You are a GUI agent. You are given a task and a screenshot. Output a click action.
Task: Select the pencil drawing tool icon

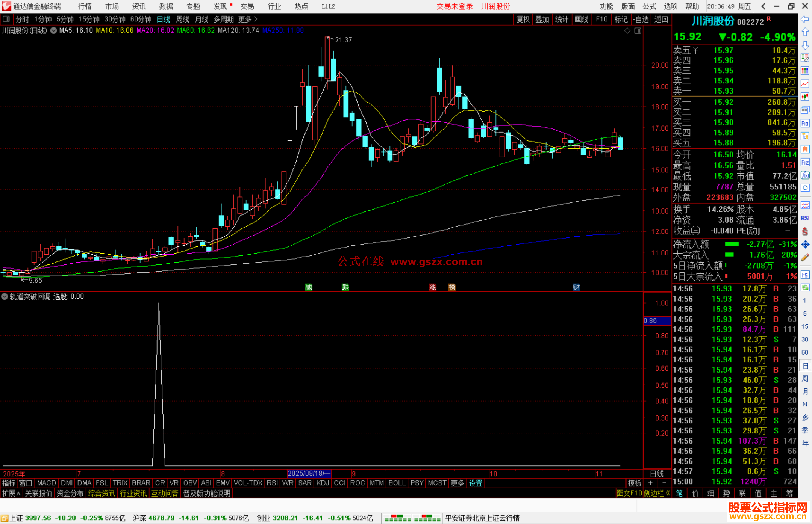point(805,258)
